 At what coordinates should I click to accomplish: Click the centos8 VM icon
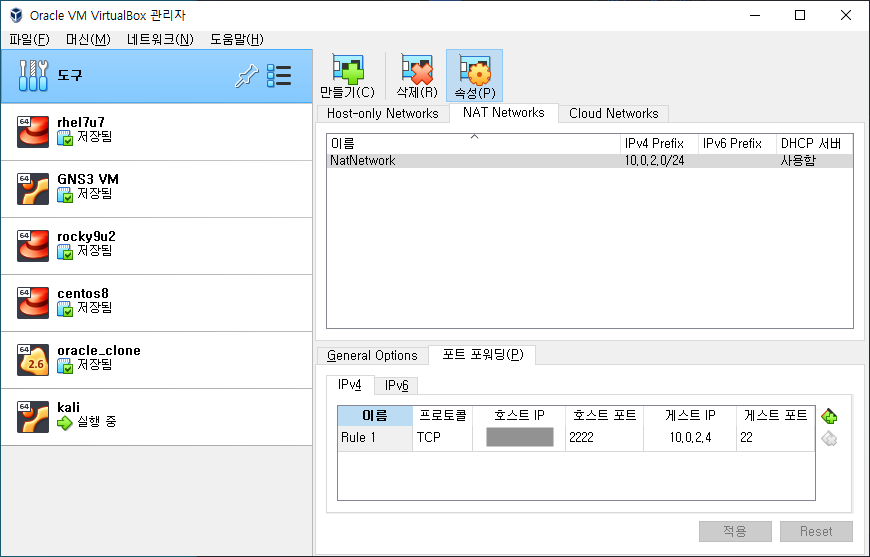click(x=33, y=302)
